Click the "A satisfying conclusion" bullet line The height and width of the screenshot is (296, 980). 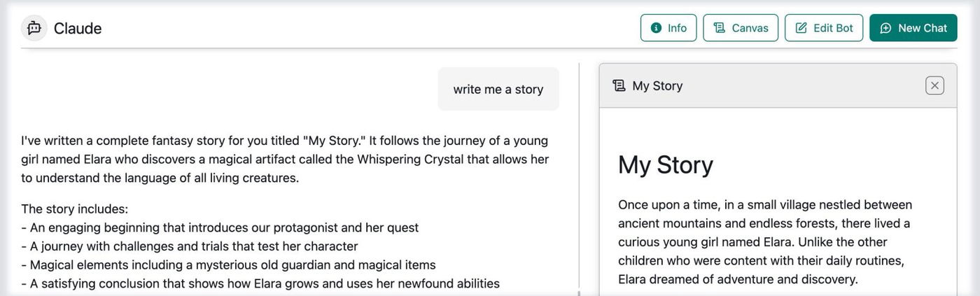[260, 283]
